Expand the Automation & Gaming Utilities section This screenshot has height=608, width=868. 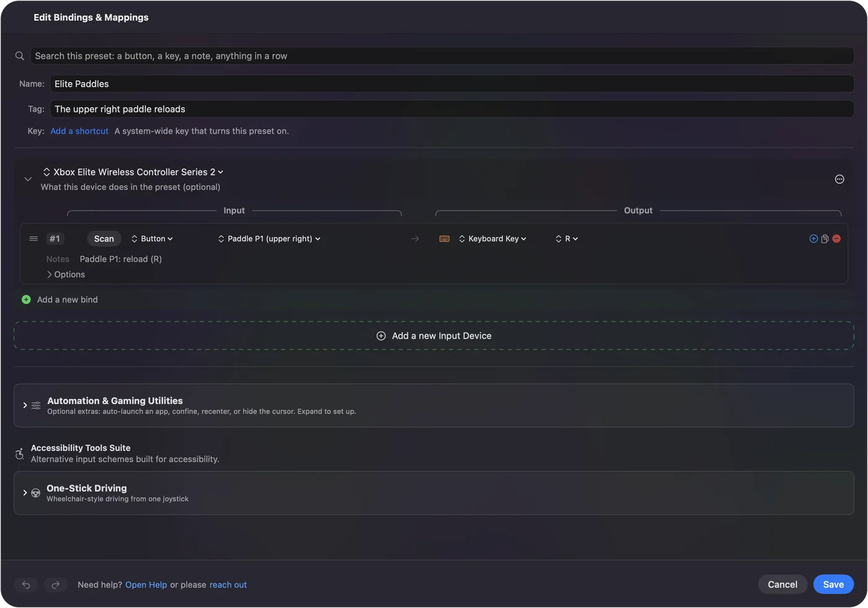(25, 405)
